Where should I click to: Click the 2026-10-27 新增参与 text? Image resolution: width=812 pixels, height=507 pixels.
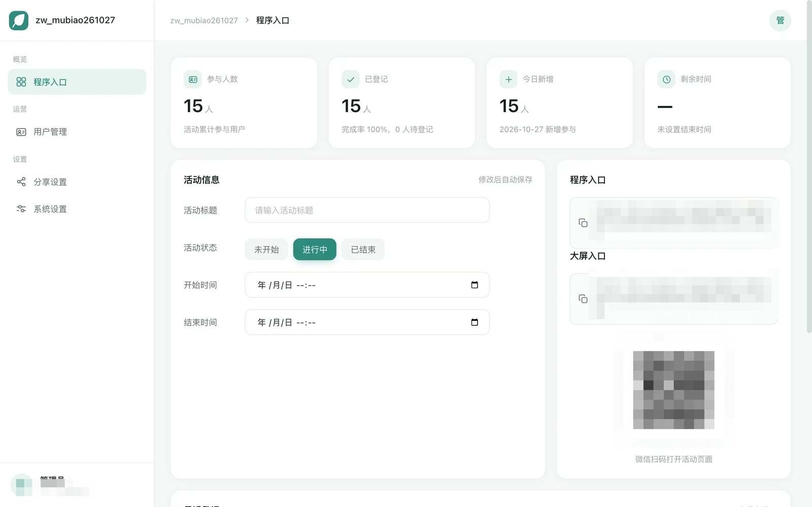pyautogui.click(x=537, y=129)
